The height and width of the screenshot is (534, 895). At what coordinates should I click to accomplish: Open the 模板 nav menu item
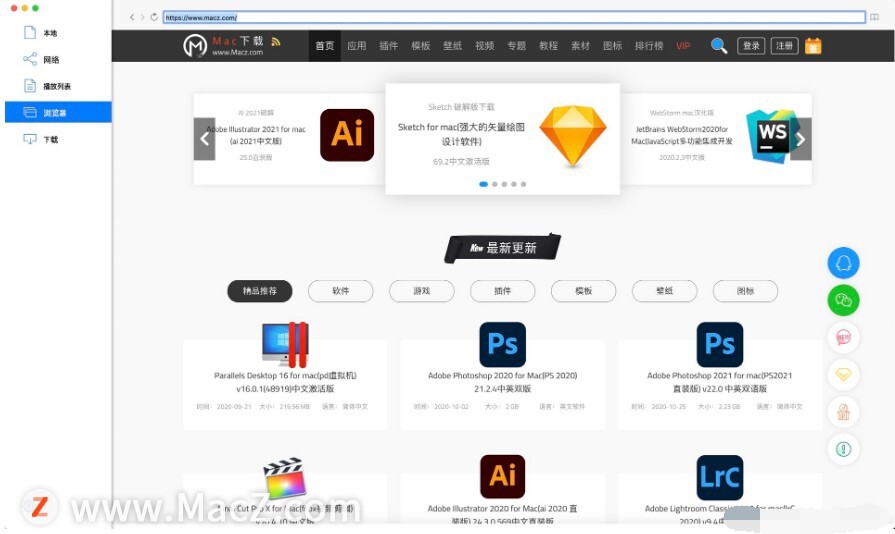tap(421, 46)
